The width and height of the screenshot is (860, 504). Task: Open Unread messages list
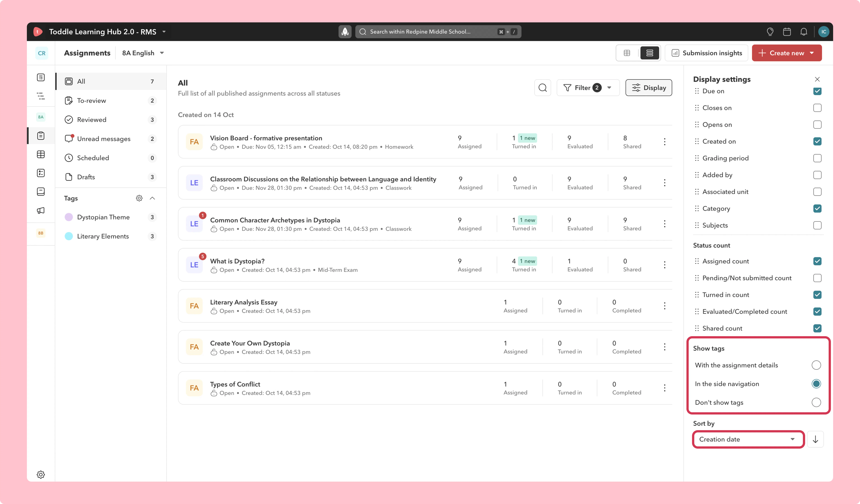pyautogui.click(x=111, y=139)
